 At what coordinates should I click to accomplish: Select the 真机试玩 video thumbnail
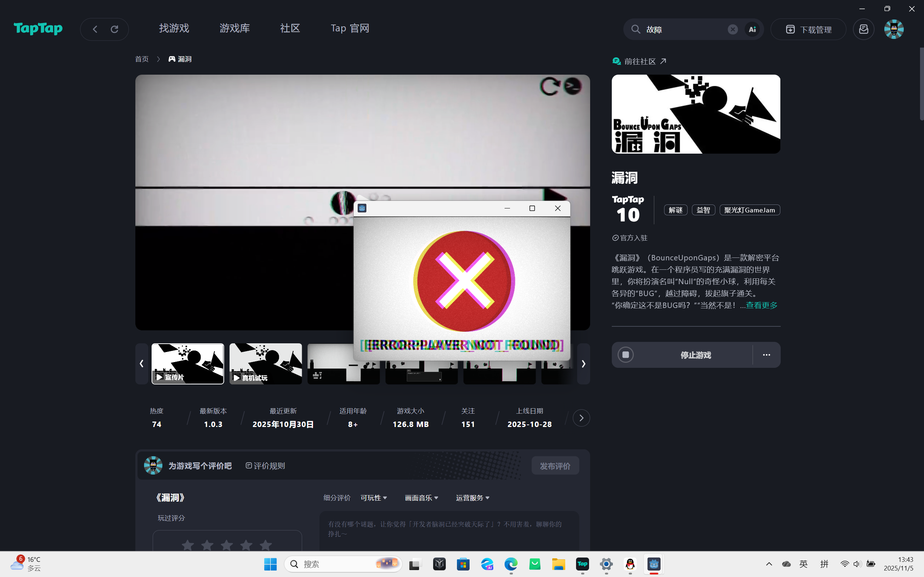pyautogui.click(x=265, y=363)
